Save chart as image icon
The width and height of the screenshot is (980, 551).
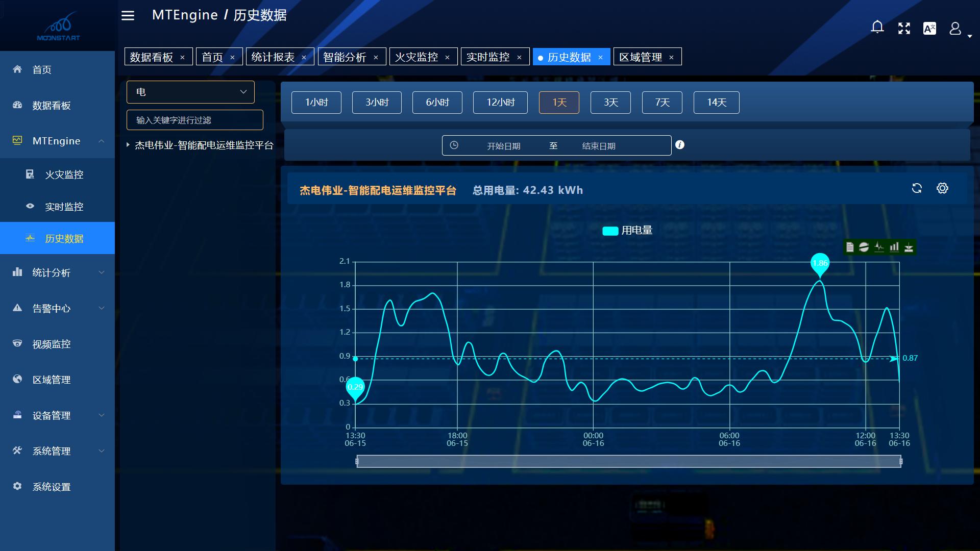point(909,247)
